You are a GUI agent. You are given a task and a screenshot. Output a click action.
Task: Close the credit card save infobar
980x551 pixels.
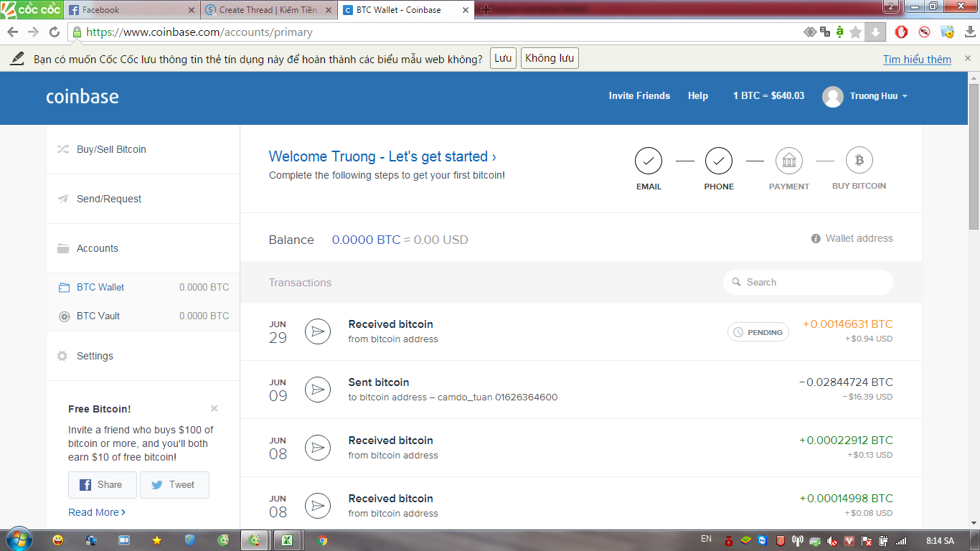[967, 59]
